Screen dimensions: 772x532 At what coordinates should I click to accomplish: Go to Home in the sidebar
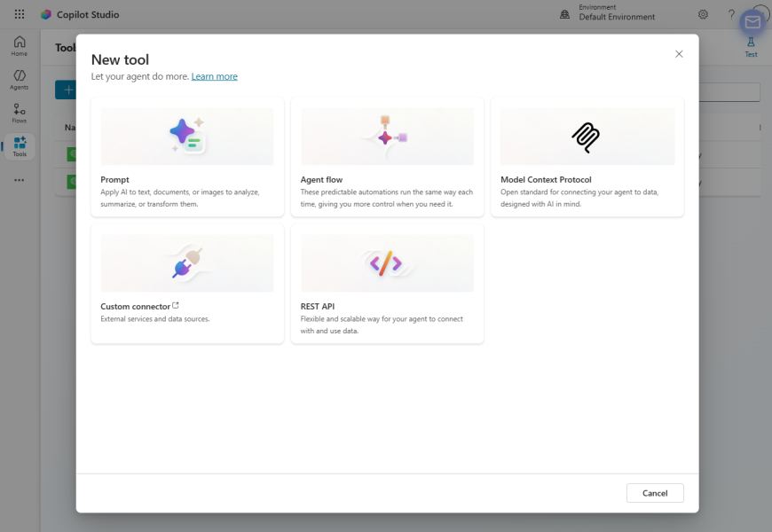20,46
